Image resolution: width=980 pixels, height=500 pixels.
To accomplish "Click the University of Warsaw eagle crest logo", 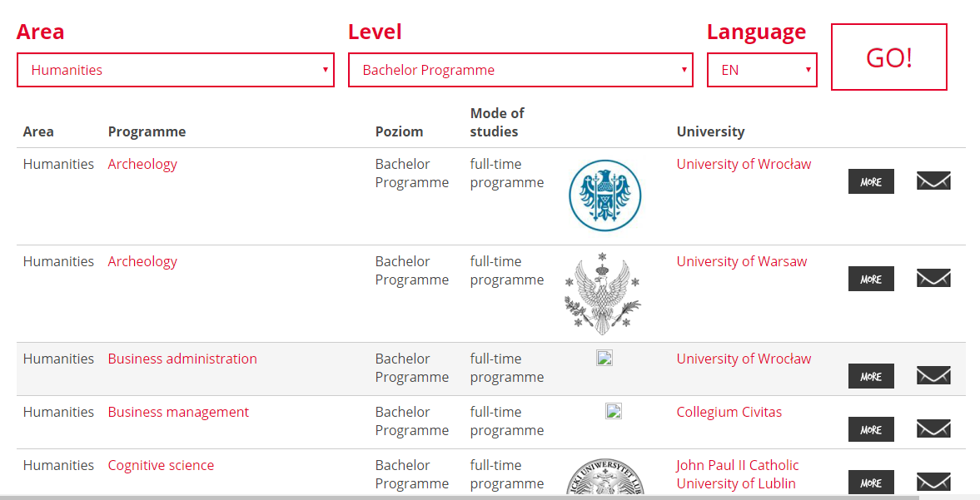I will pyautogui.click(x=603, y=294).
